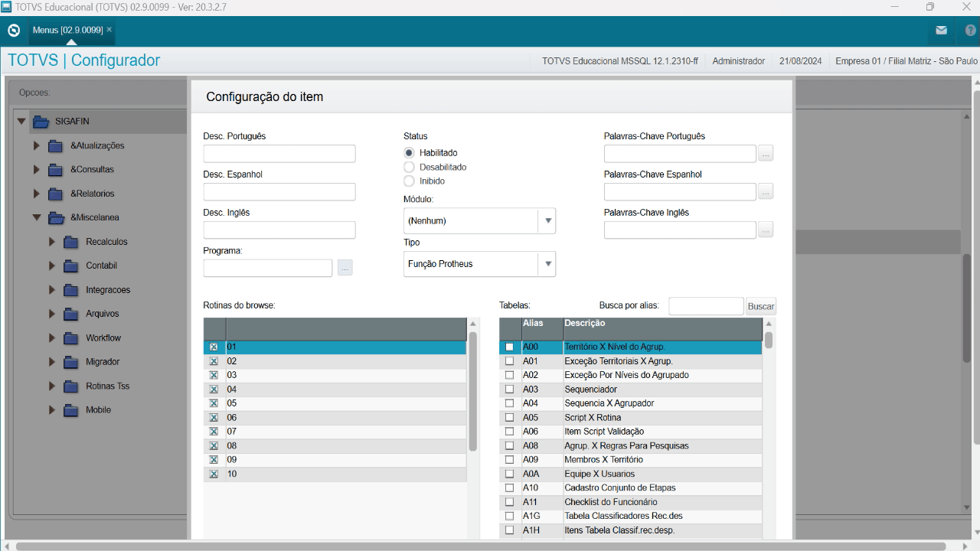Screen dimensions: 980x551
Task: Select the Desabilitado status radio button
Action: point(409,167)
